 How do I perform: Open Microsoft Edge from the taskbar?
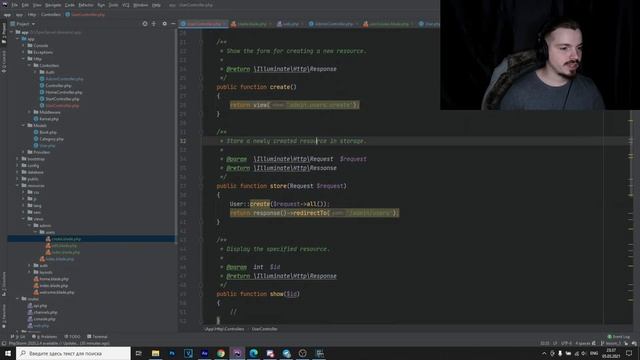253,353
